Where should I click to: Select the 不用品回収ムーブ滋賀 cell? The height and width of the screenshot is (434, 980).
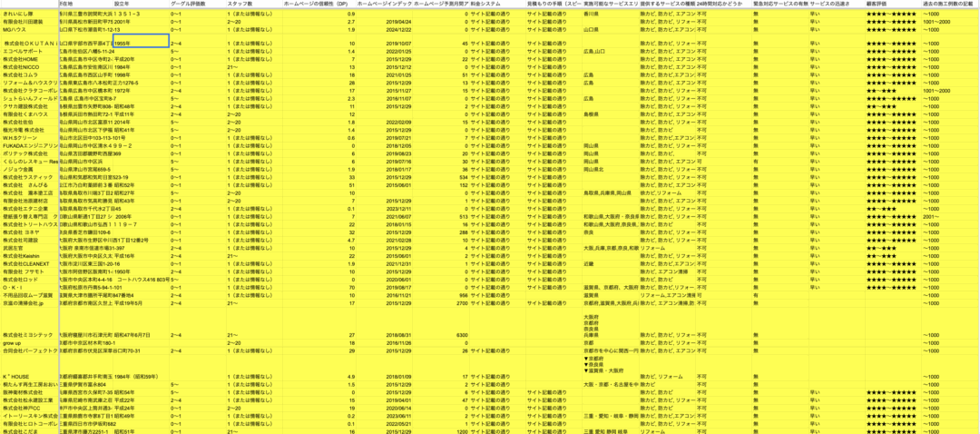pyautogui.click(x=29, y=295)
